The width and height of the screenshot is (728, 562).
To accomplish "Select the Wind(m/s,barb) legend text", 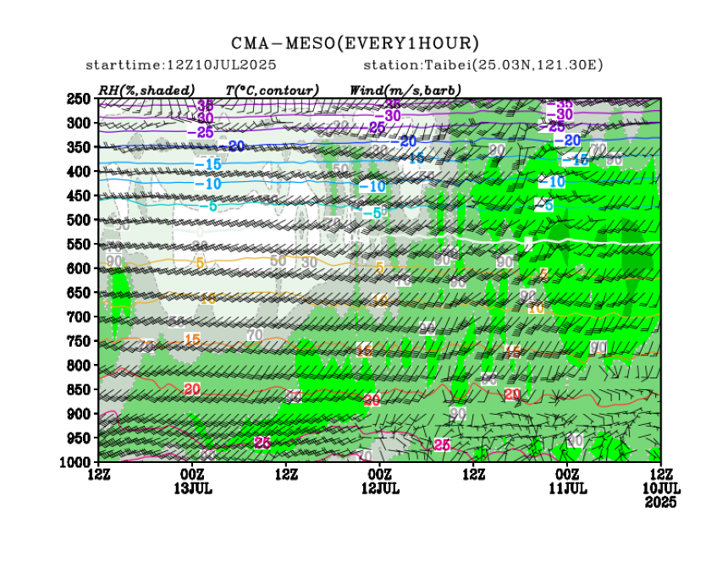I will coord(405,90).
